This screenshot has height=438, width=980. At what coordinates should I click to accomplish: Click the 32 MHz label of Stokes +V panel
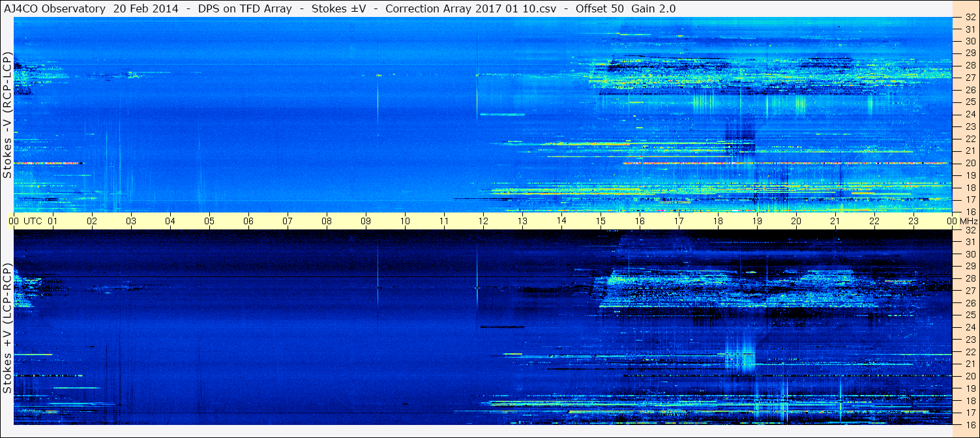click(970, 230)
